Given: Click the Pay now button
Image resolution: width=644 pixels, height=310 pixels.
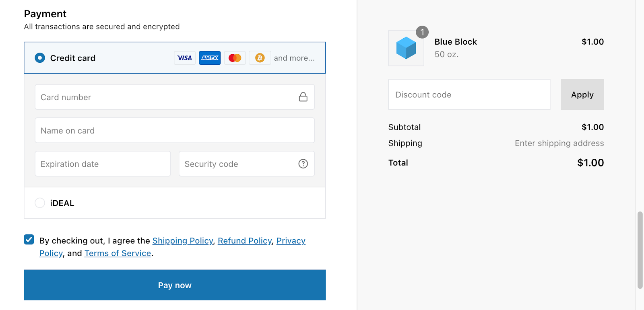Looking at the screenshot, I should click(x=174, y=285).
